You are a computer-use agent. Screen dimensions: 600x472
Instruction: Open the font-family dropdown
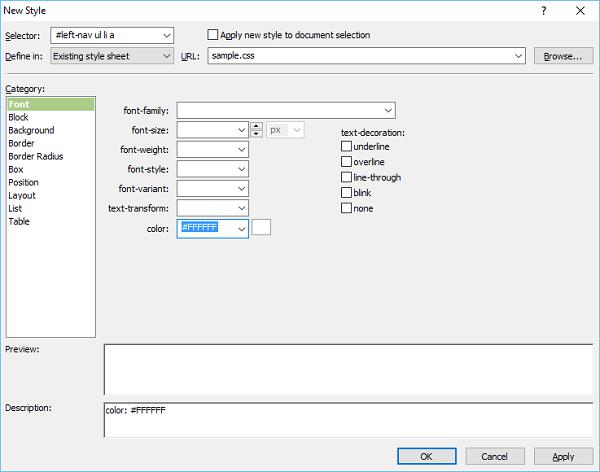click(x=388, y=110)
